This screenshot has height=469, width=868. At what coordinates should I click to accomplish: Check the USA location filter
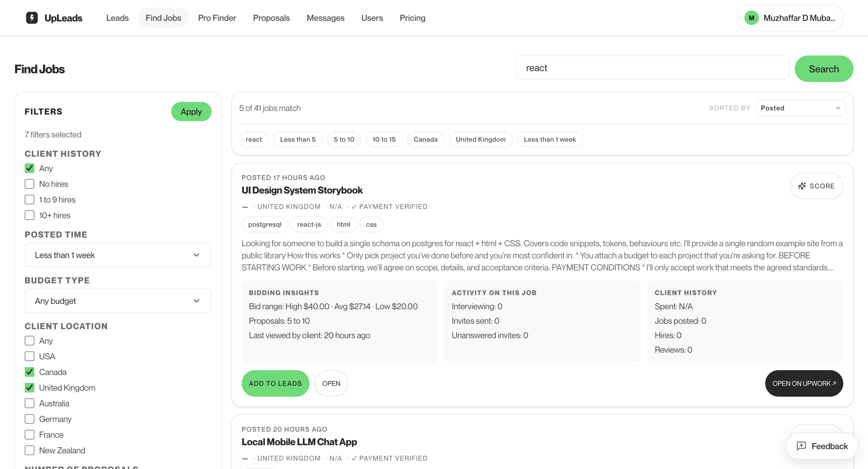(x=30, y=356)
